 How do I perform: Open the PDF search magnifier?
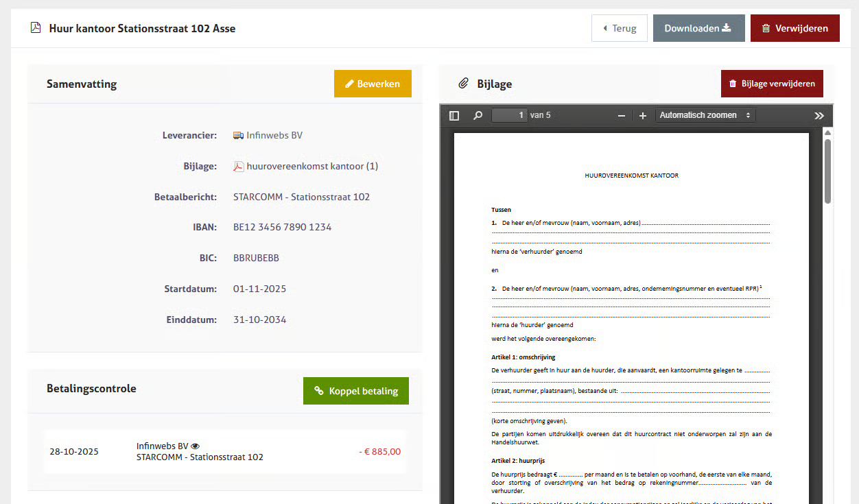[x=478, y=116]
